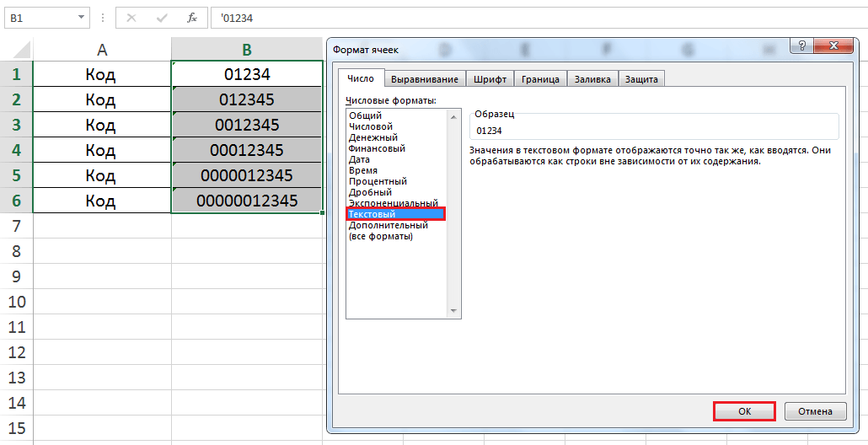Switch to the Выравнивание tab

point(426,78)
